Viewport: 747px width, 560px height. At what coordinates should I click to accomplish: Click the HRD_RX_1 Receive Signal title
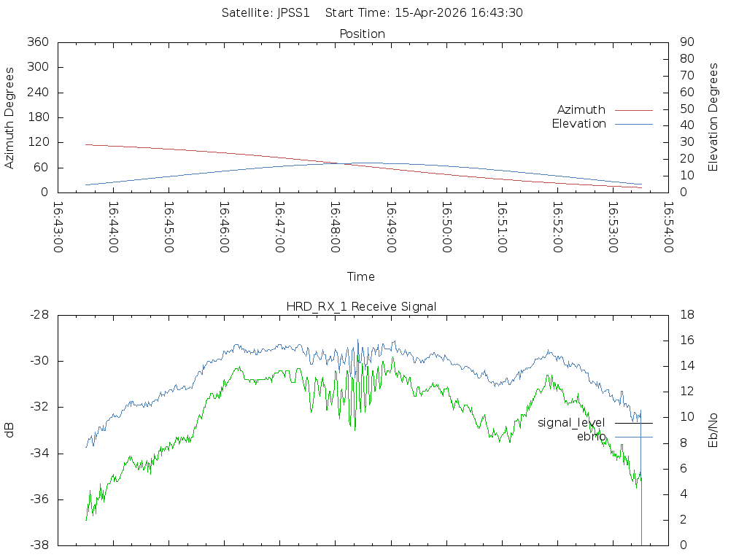pyautogui.click(x=361, y=307)
